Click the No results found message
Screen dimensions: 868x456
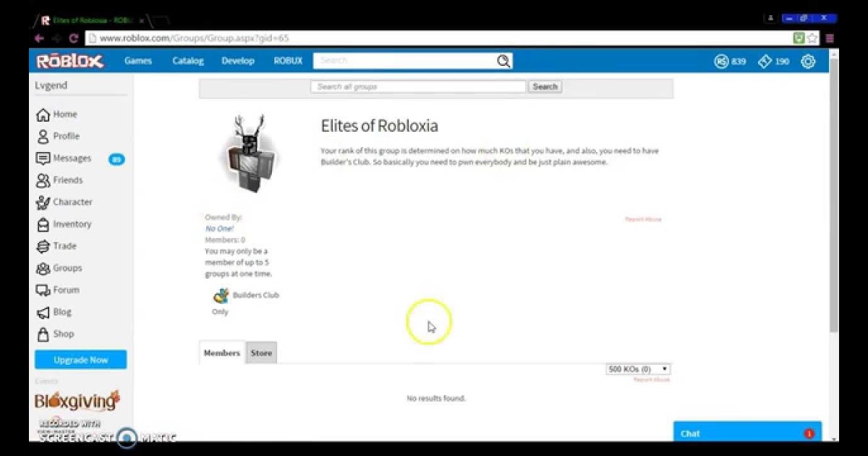coord(436,398)
